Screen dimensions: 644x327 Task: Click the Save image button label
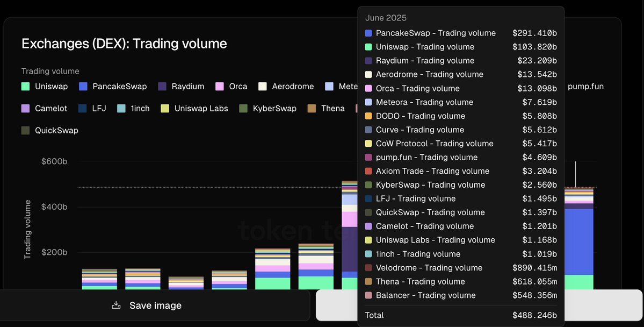(155, 305)
